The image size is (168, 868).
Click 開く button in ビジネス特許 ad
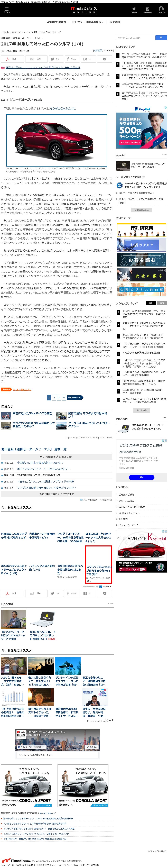(x=141, y=477)
